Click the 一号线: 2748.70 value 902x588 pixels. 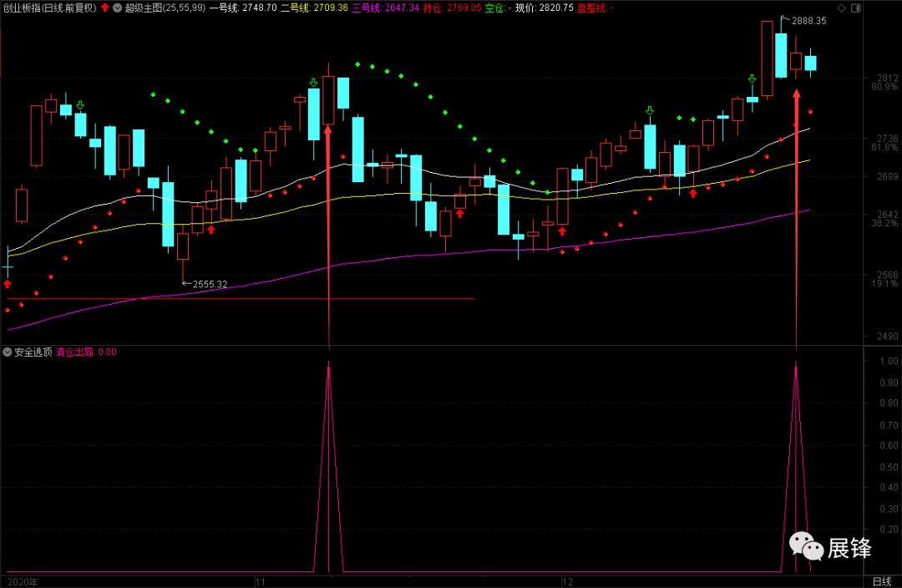click(x=243, y=8)
